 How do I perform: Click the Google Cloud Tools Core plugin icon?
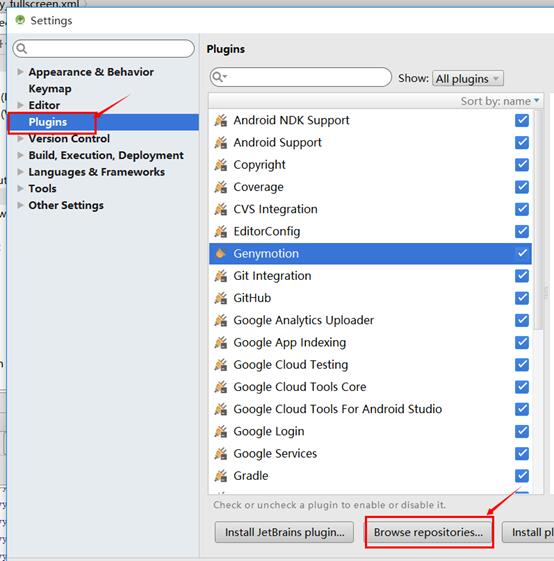(221, 387)
